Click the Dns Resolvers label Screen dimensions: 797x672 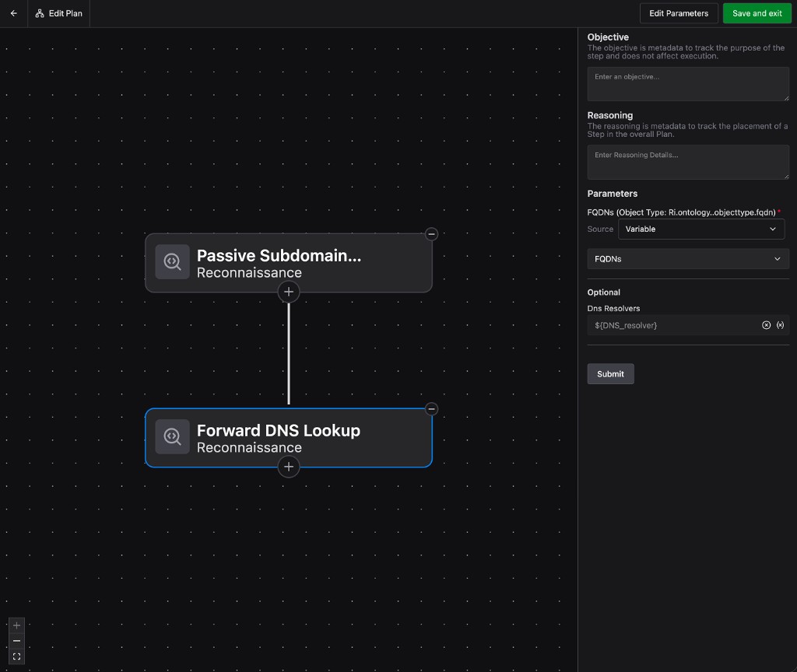point(613,308)
